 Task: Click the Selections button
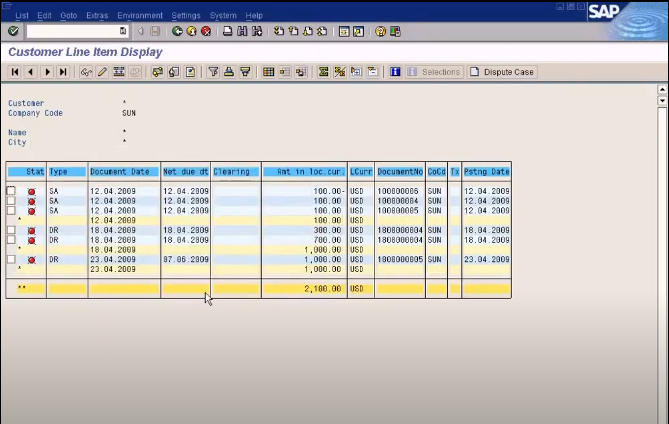434,72
